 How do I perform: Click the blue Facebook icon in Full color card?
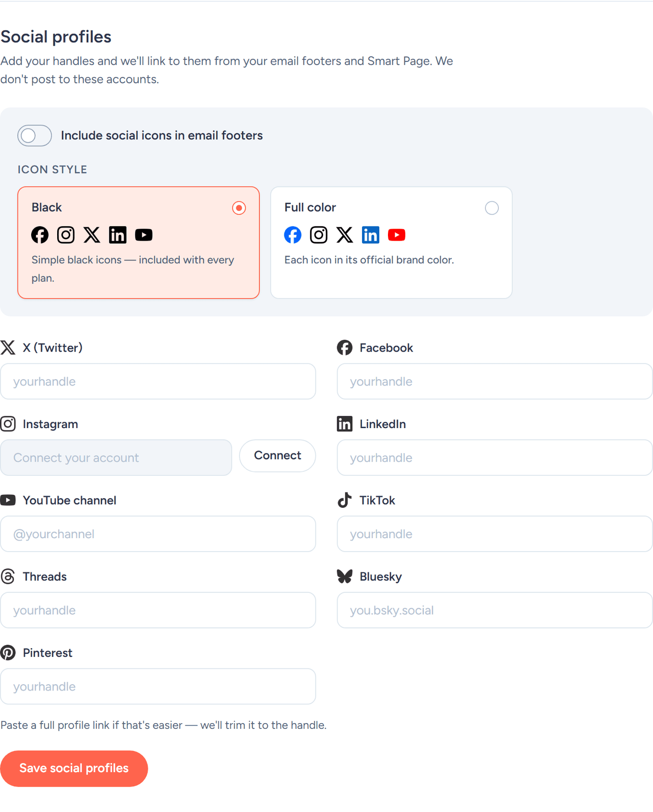point(293,235)
